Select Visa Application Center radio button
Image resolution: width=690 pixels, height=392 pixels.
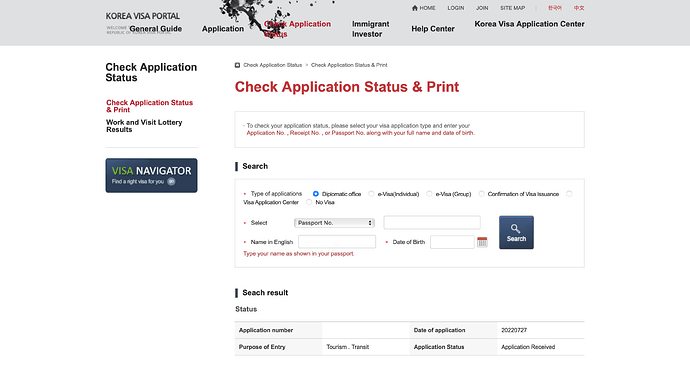(569, 194)
